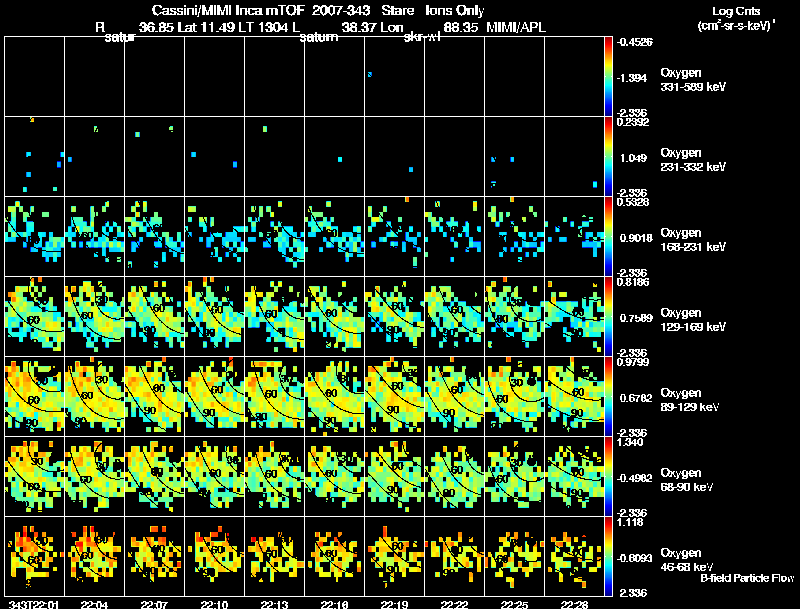Image resolution: width=800 pixels, height=609 pixels.
Task: Click the Cassini/MIMI Inca mTOF title
Action: (x=229, y=10)
